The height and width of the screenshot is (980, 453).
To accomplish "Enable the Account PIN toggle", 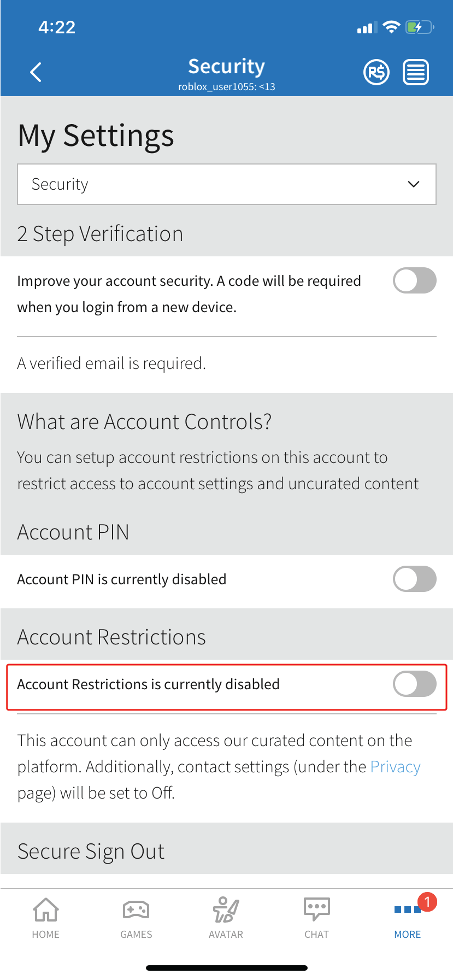I will (414, 579).
